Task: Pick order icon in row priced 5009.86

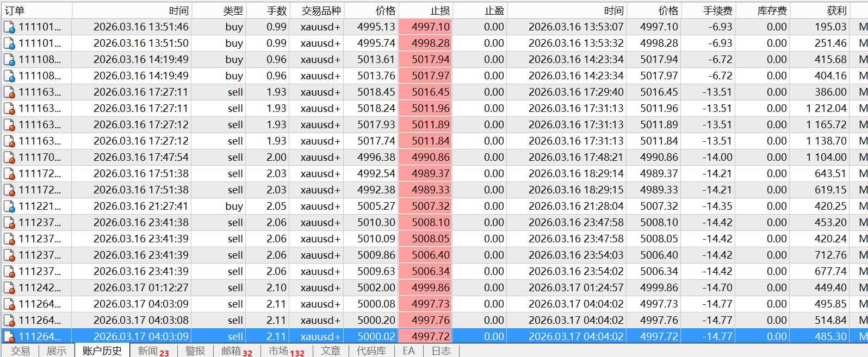Action: 9,255
